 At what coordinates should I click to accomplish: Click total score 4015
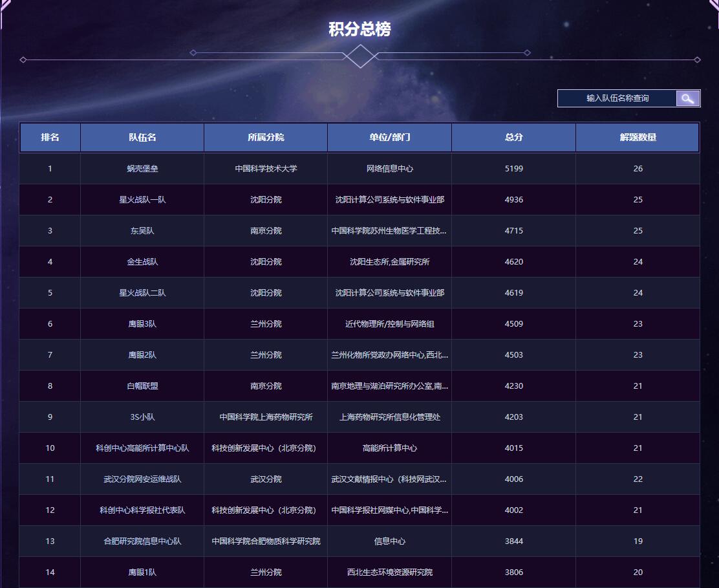[513, 448]
